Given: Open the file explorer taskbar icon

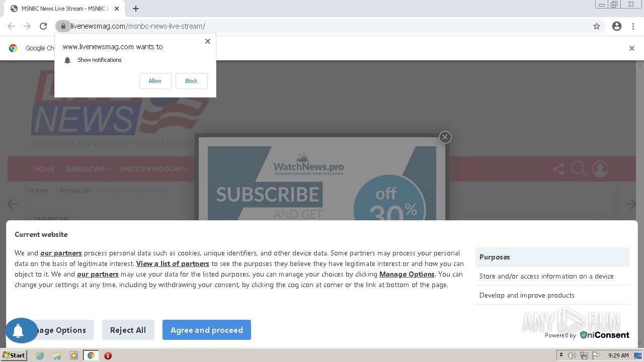Looking at the screenshot, I should [x=57, y=355].
